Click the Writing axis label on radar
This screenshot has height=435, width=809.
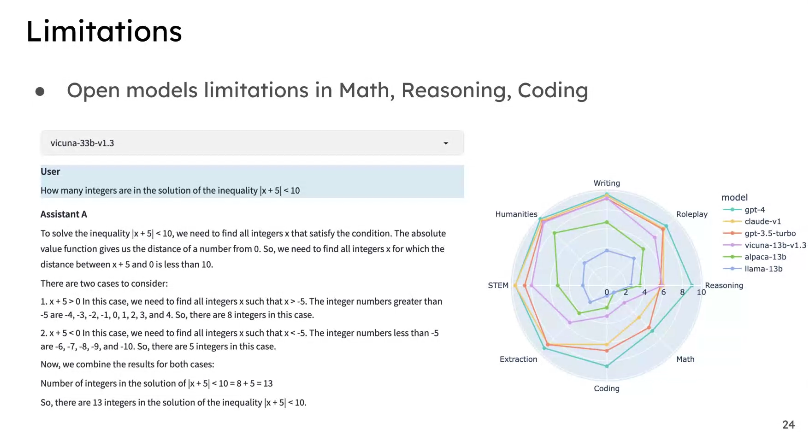pyautogui.click(x=607, y=183)
